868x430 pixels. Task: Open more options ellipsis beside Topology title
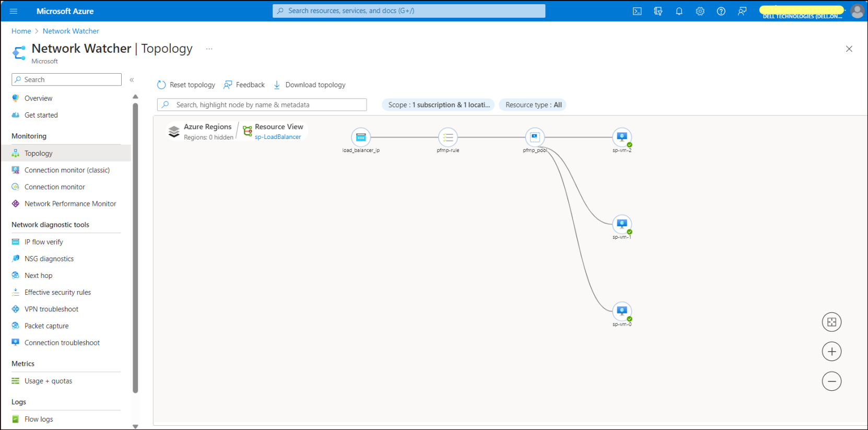[x=209, y=49]
